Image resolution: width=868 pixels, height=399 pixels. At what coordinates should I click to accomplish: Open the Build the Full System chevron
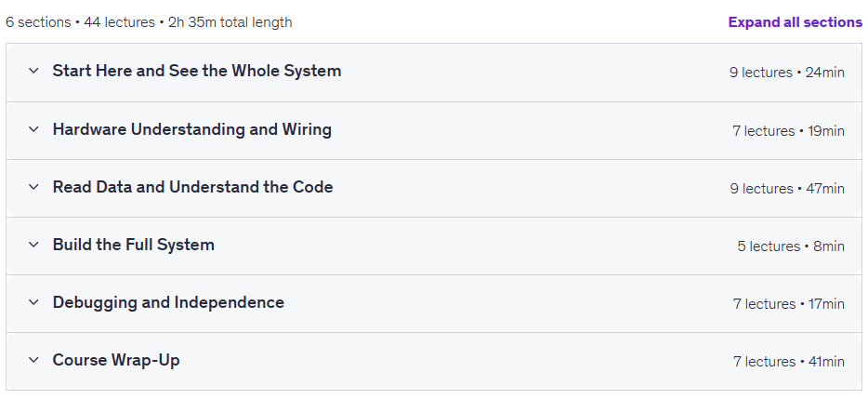pyautogui.click(x=33, y=245)
